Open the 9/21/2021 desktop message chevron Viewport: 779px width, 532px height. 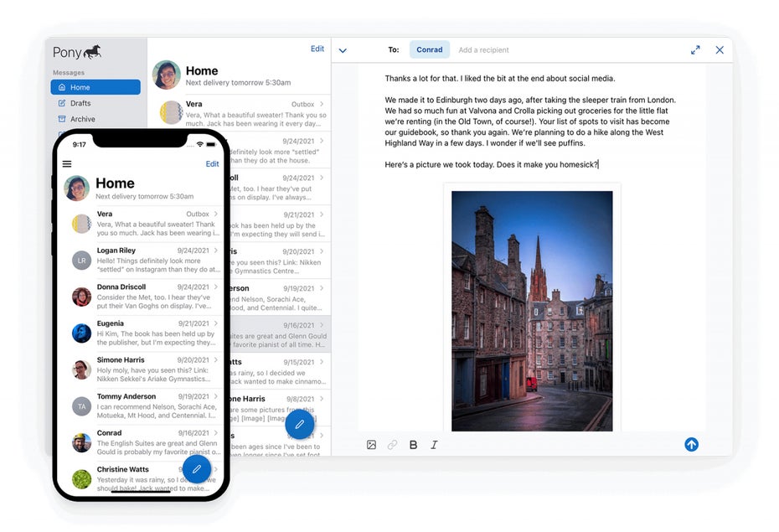(x=322, y=214)
